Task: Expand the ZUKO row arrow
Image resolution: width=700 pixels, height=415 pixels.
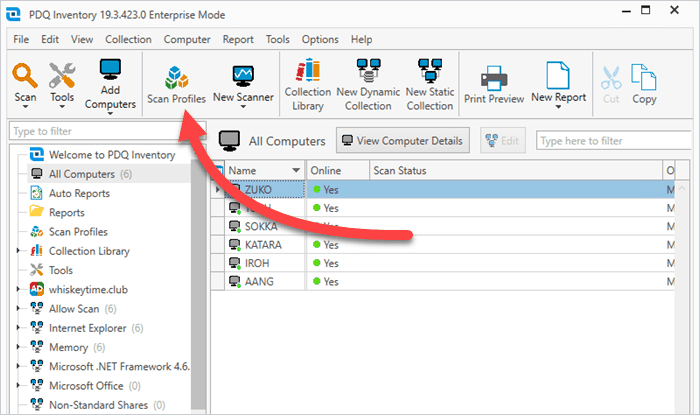Action: (x=218, y=190)
